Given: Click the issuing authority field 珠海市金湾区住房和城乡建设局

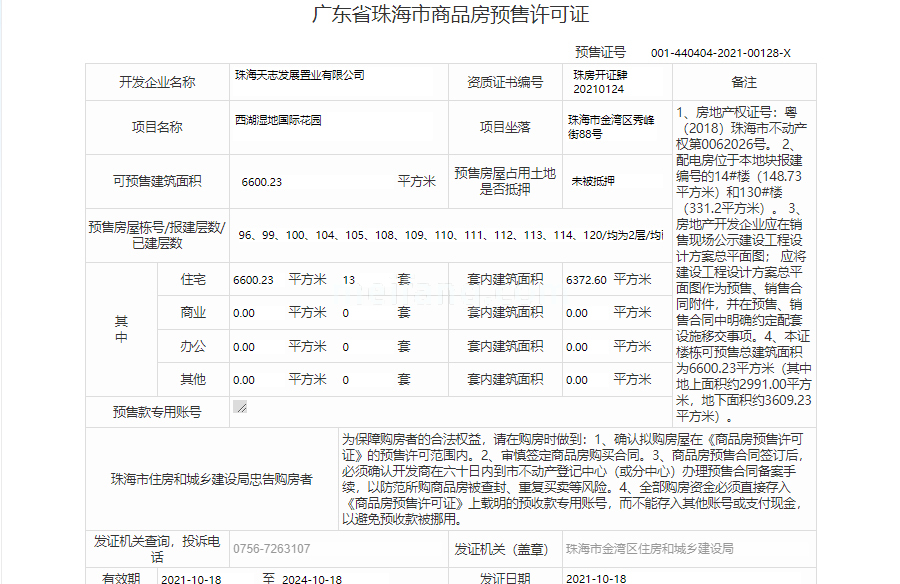Looking at the screenshot, I should point(649,549).
